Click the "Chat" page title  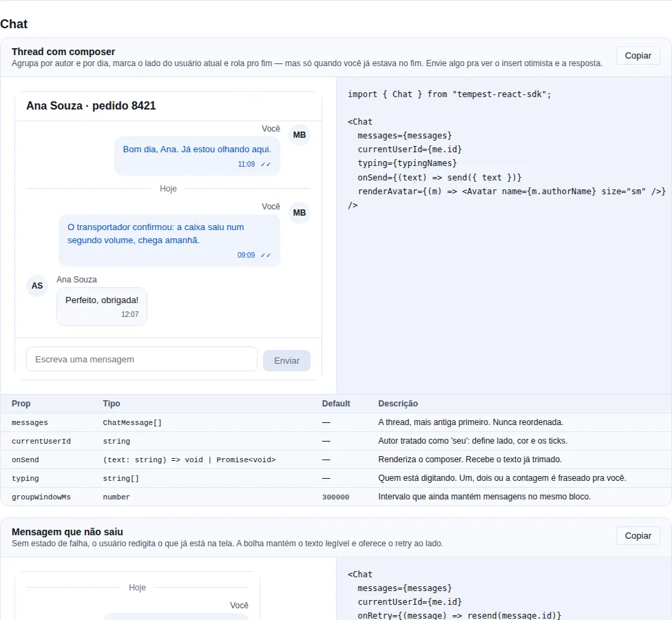pyautogui.click(x=14, y=24)
